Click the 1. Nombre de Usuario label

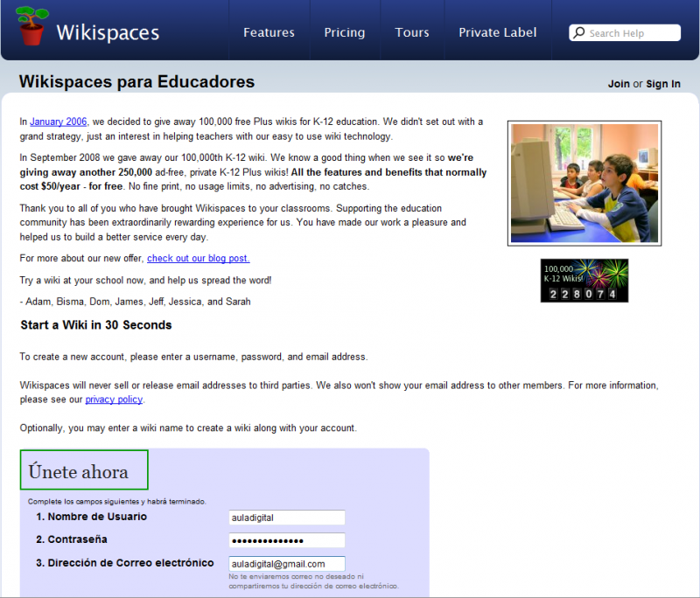(92, 517)
